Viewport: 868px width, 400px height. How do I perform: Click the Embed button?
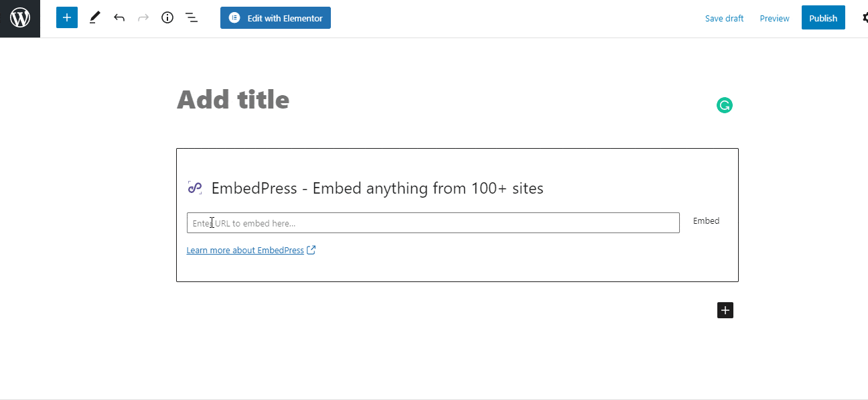click(706, 221)
